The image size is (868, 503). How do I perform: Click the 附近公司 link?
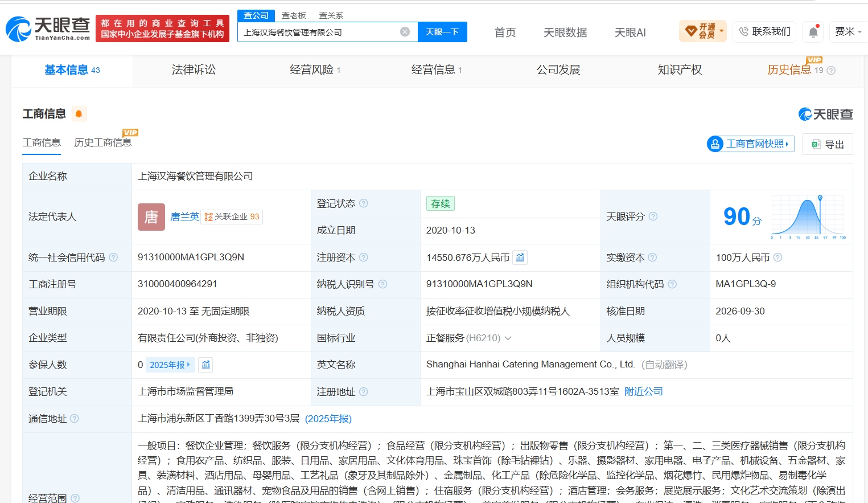(644, 391)
